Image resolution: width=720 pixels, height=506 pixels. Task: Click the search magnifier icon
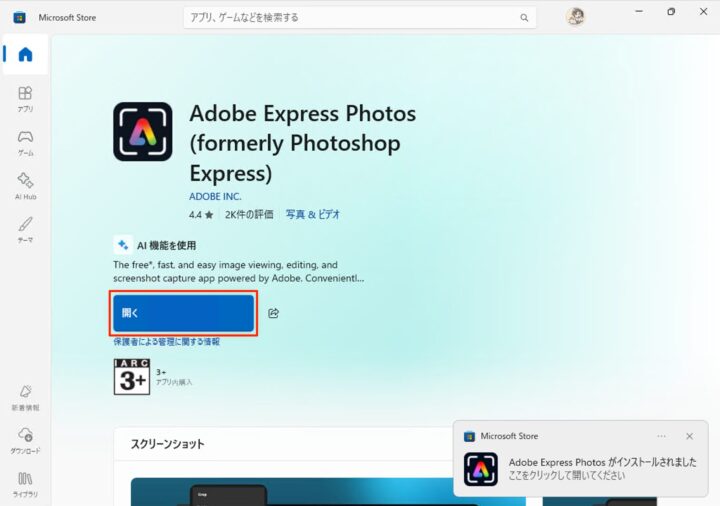click(x=524, y=17)
